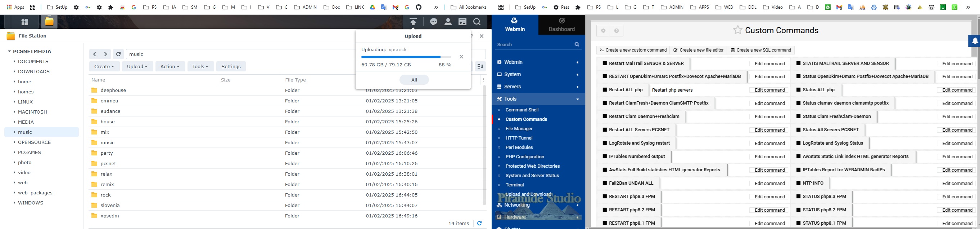Image resolution: width=980 pixels, height=229 pixels.
Task: Click the File Station taskbar folder icon
Action: coord(49,22)
